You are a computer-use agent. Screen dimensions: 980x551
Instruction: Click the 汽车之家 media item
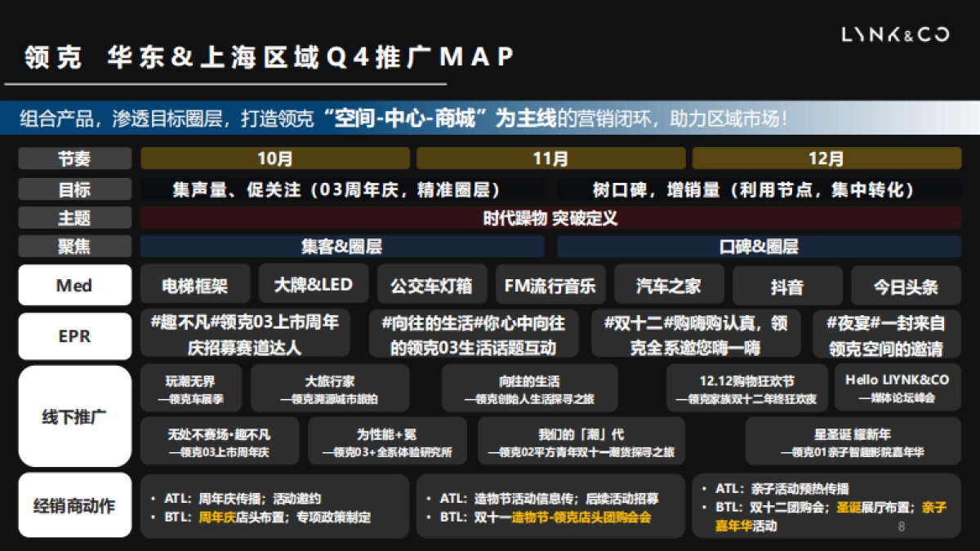670,285
